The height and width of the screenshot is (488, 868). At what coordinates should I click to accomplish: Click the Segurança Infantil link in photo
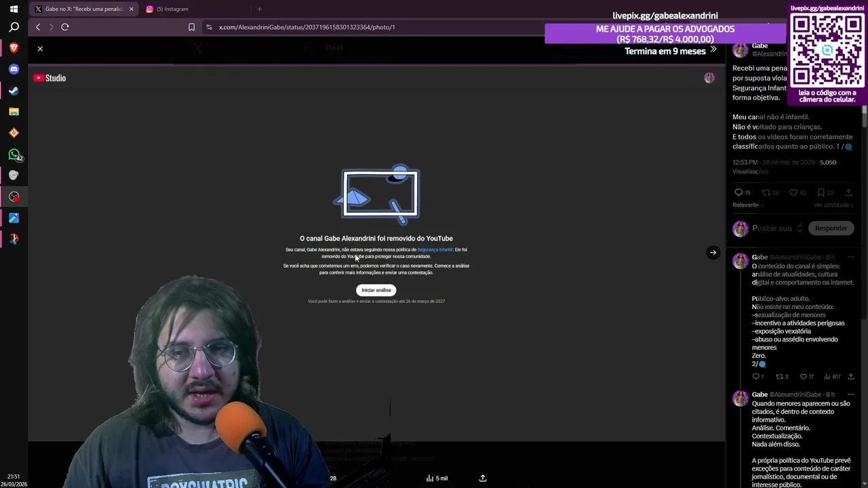[435, 249]
